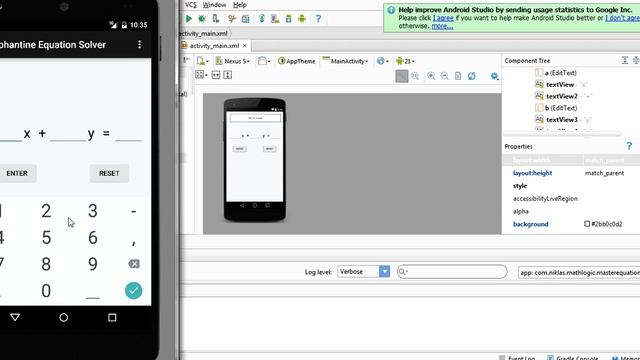Open the API level 21 dropdown
The width and height of the screenshot is (640, 360).
[405, 61]
